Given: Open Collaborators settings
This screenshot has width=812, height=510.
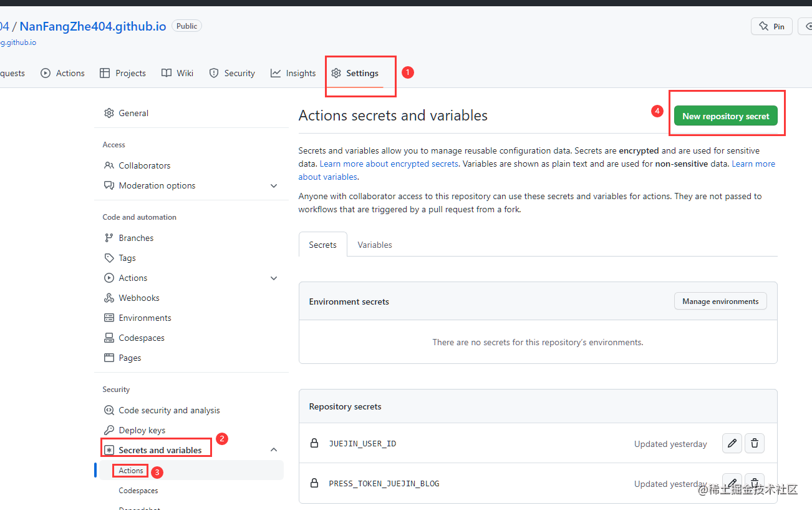Looking at the screenshot, I should pyautogui.click(x=191, y=165).
